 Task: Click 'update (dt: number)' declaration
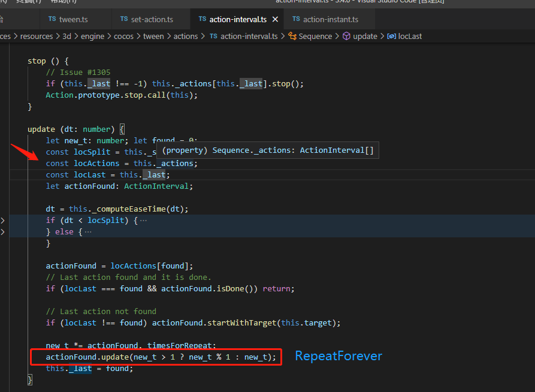(x=71, y=129)
